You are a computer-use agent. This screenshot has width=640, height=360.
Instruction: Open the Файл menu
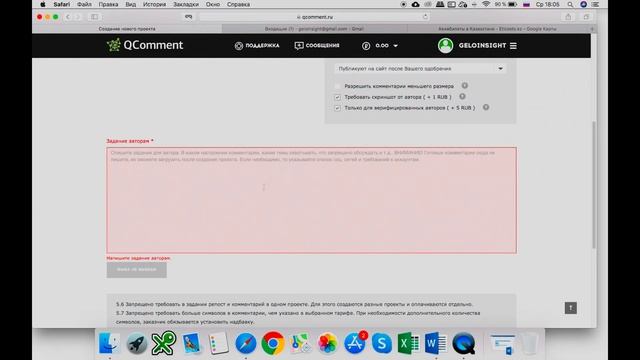click(84, 4)
